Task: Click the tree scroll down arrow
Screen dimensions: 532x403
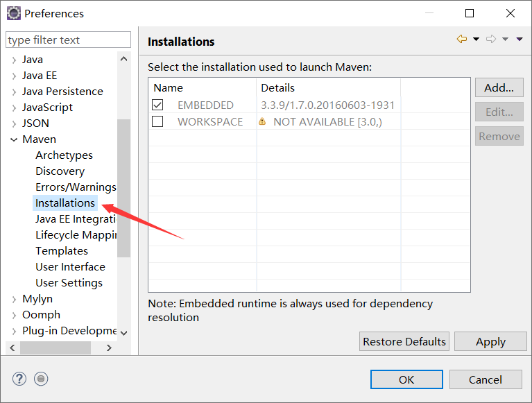Action: pyautogui.click(x=124, y=333)
